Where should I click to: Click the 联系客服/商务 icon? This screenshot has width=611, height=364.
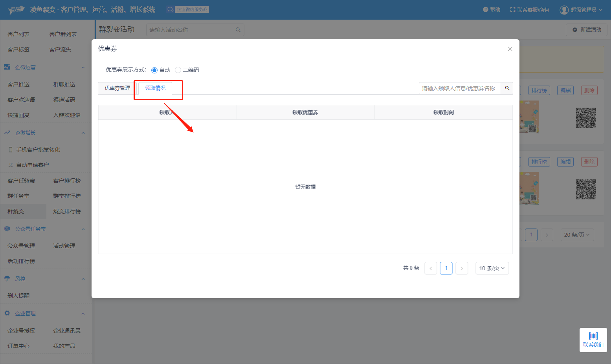(x=512, y=10)
